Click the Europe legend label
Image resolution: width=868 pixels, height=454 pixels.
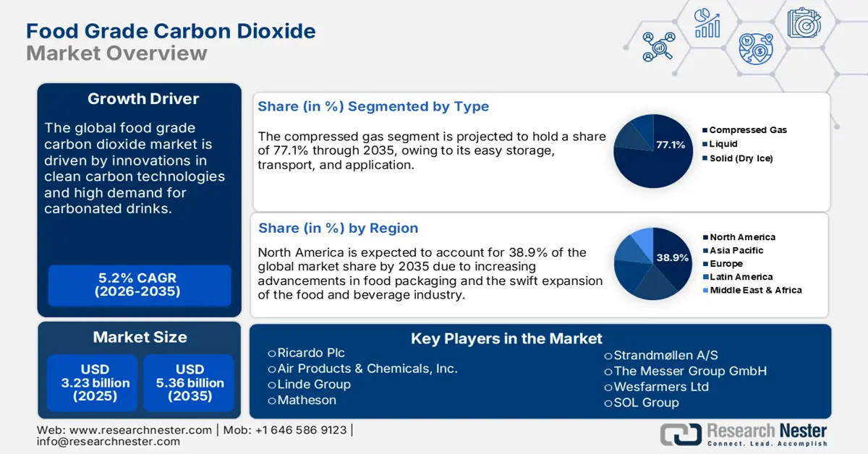point(726,264)
